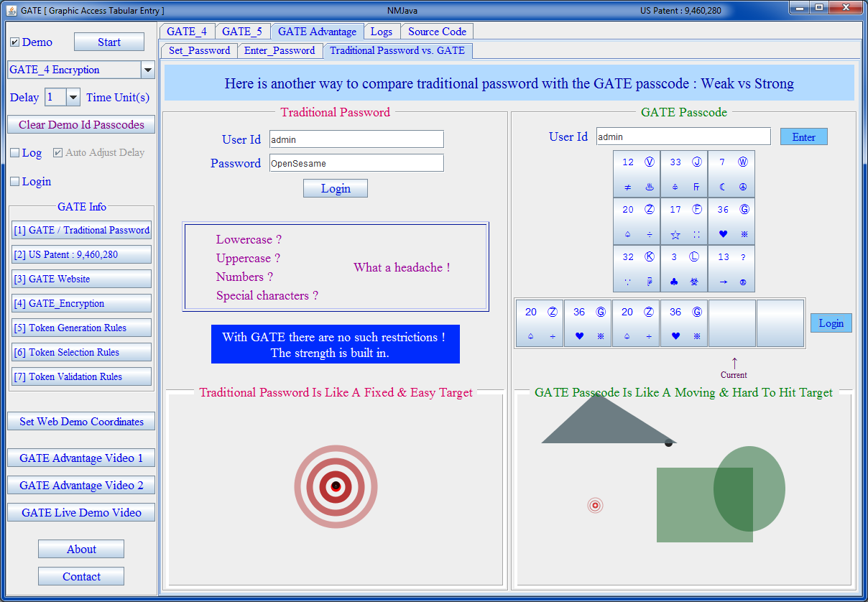Click the Start button
The image size is (868, 602).
[109, 42]
